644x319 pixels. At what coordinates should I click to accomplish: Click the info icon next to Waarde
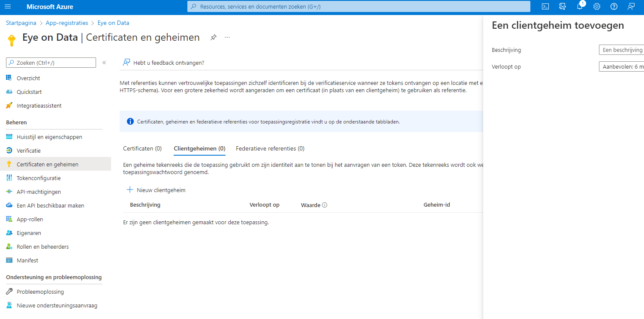pyautogui.click(x=325, y=205)
